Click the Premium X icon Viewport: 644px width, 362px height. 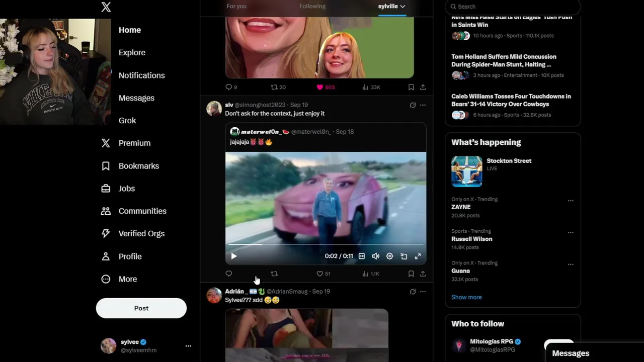point(106,143)
